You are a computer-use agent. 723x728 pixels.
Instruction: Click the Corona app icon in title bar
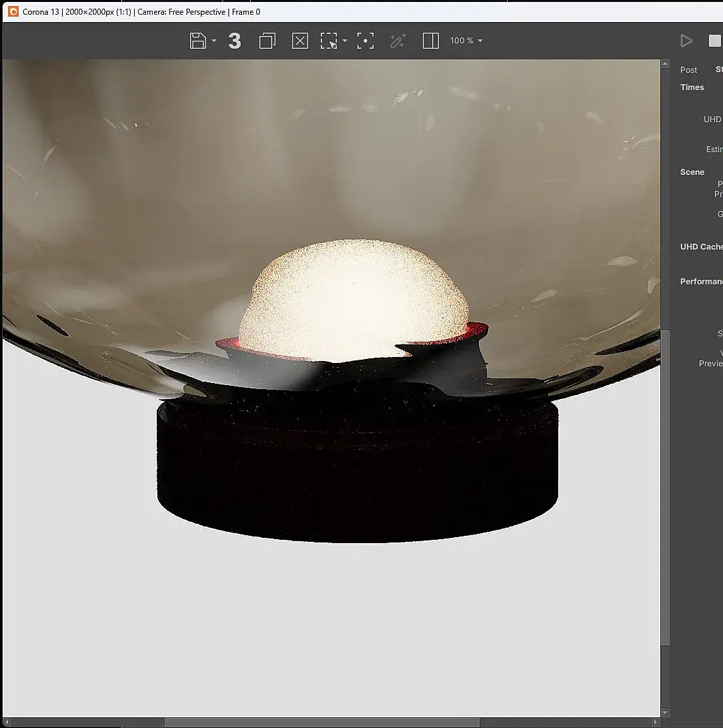click(x=13, y=11)
